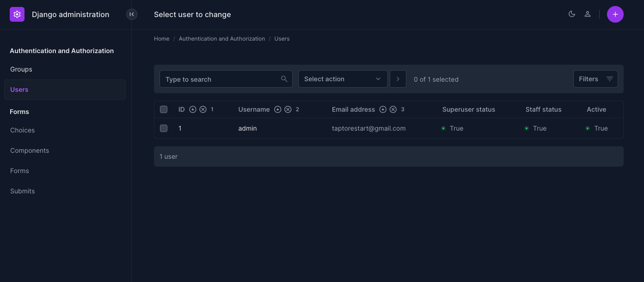Click the purple plus button to add a user
This screenshot has height=282, width=644.
[x=615, y=14]
